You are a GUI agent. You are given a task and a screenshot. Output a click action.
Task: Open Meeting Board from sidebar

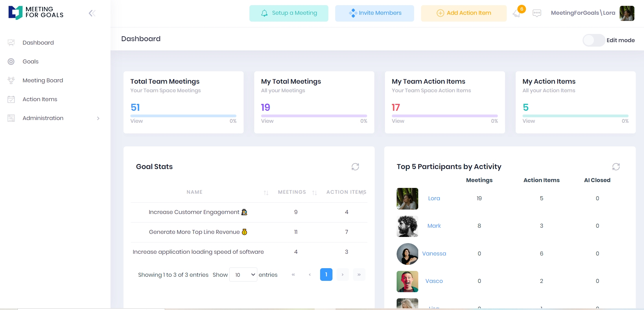[43, 81]
